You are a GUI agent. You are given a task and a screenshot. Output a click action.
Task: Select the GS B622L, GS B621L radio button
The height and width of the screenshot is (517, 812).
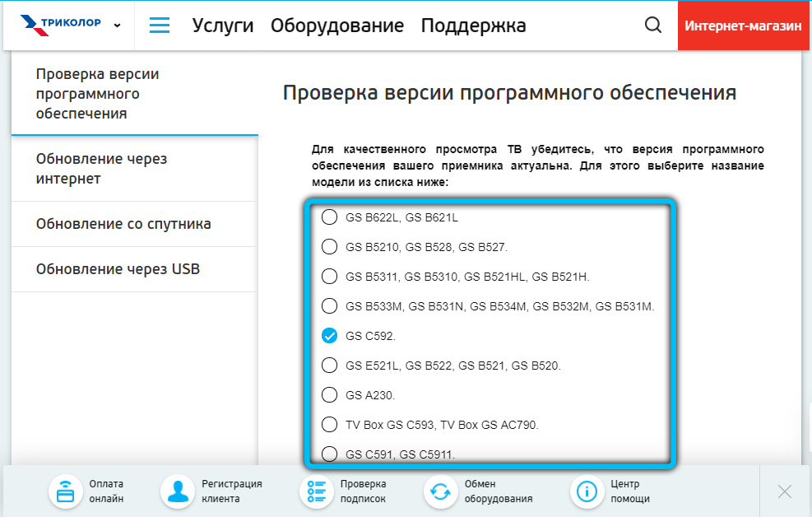point(329,217)
